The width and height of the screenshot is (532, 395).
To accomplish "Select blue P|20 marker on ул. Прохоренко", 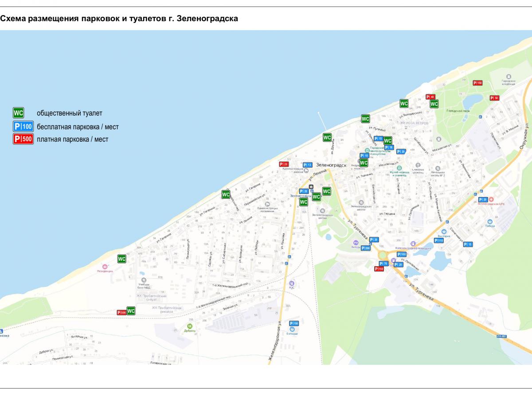I will 398,264.
